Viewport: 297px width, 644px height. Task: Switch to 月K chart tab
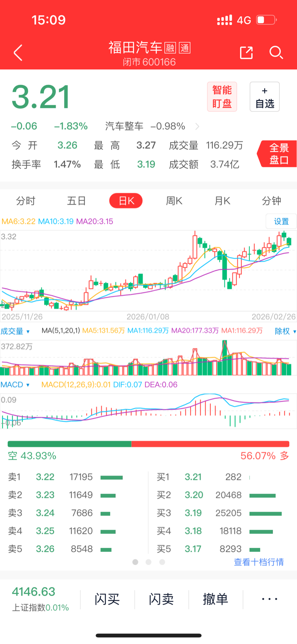pyautogui.click(x=222, y=201)
